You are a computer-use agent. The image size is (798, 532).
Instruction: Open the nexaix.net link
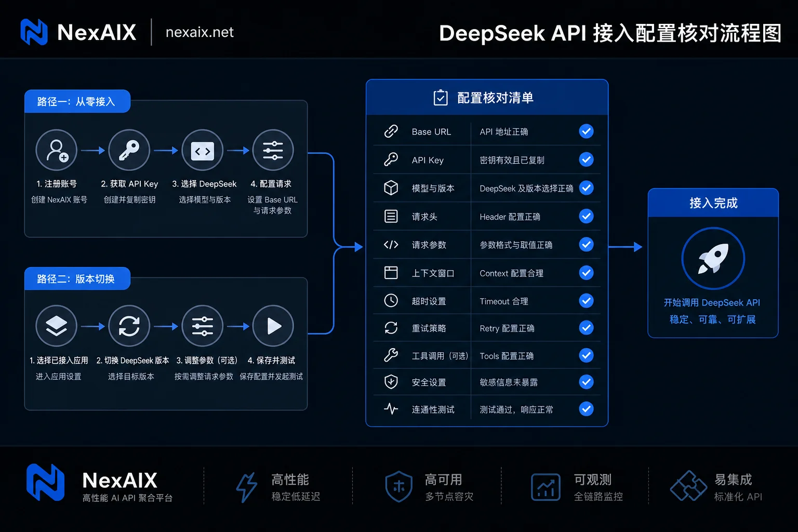point(199,32)
